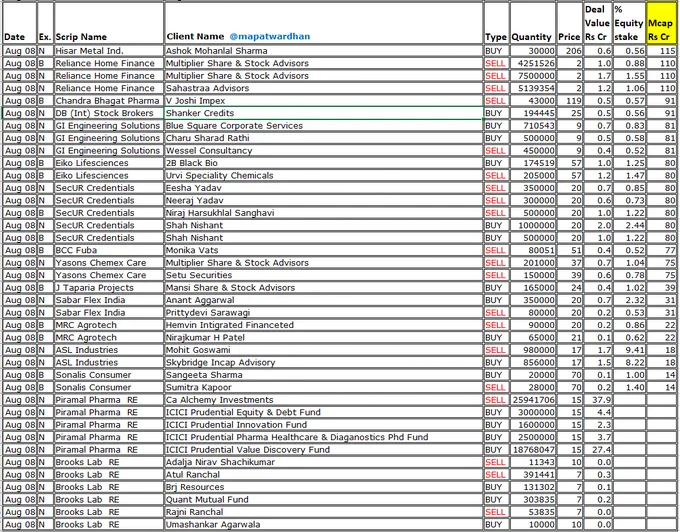Select the price 119 cell
Image resolution: width=680 pixels, height=532 pixels.
(570, 101)
